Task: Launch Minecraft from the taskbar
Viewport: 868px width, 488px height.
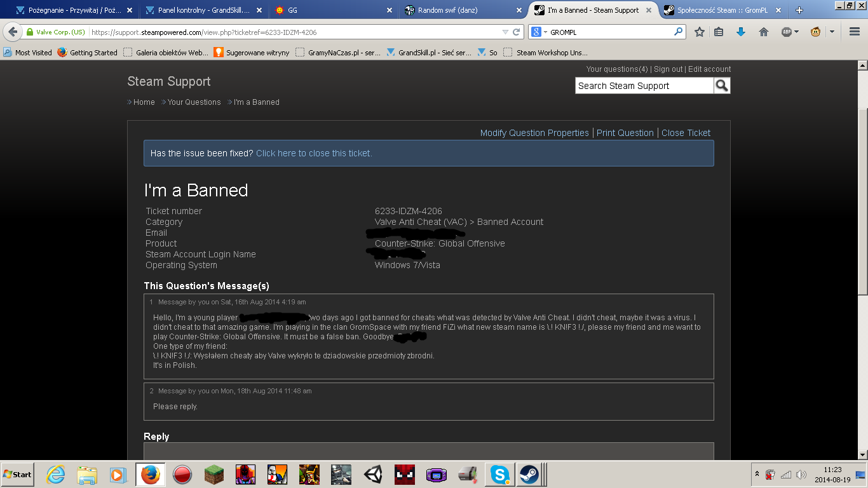Action: click(214, 474)
